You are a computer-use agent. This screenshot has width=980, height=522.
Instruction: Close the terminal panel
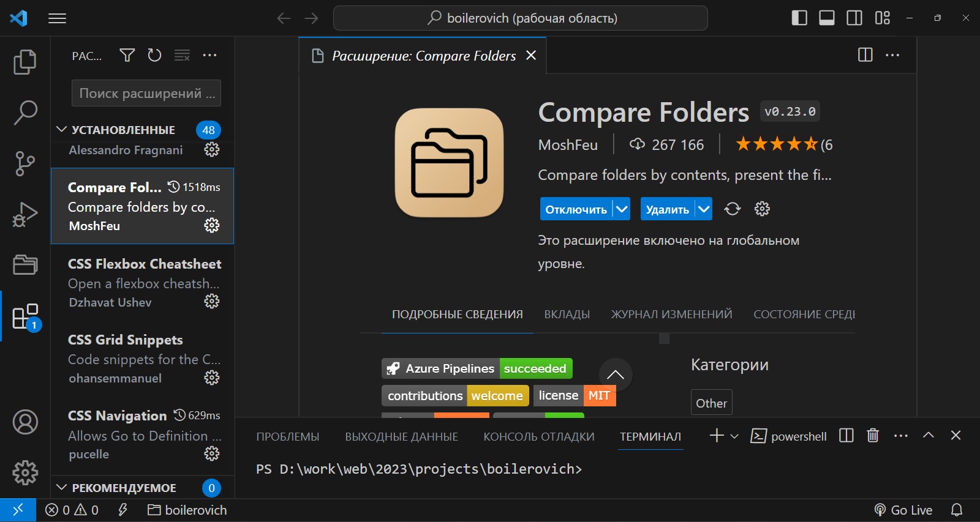point(956,435)
